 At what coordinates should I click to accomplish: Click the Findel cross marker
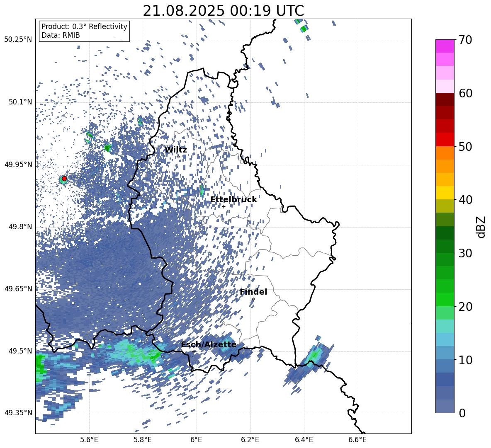(x=253, y=299)
